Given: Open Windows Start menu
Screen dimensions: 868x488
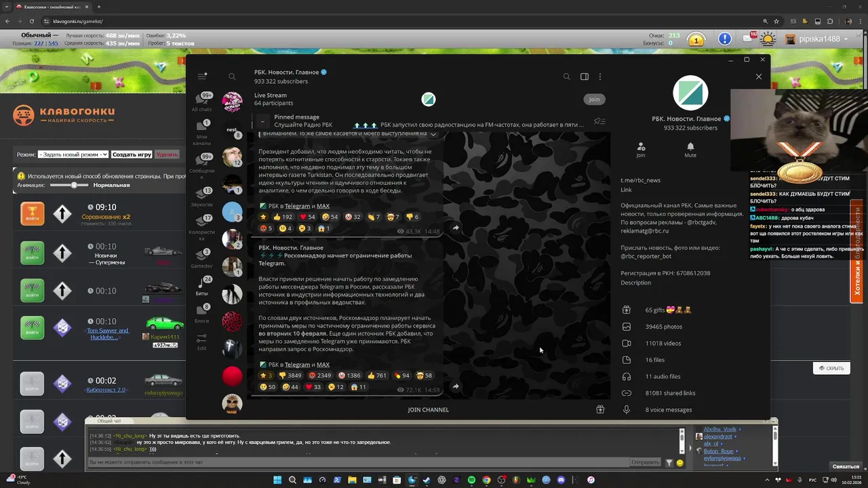Looking at the screenshot, I should click(277, 480).
